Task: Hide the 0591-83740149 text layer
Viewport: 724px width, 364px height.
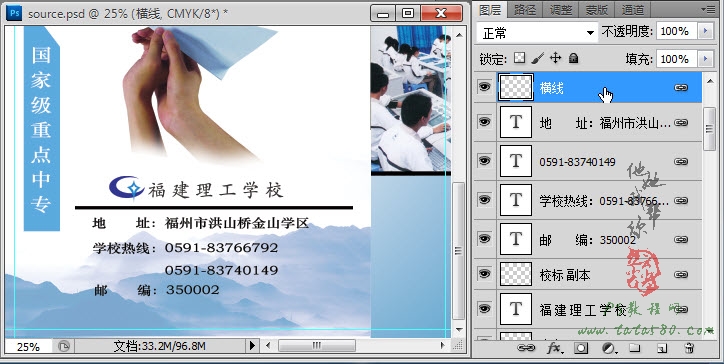Action: pos(484,160)
